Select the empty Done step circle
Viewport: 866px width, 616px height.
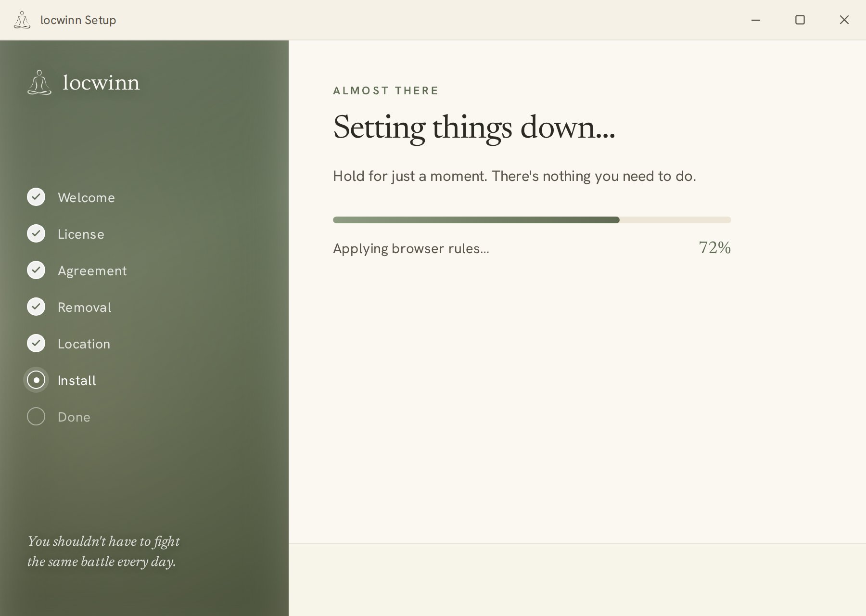click(36, 416)
